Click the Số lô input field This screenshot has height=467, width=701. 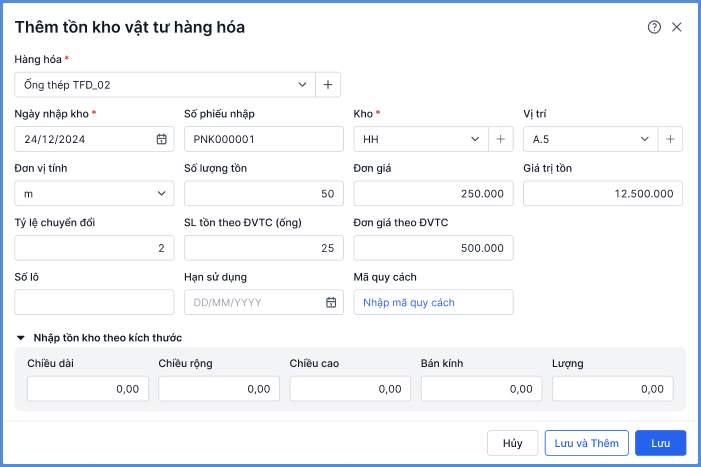click(94, 302)
